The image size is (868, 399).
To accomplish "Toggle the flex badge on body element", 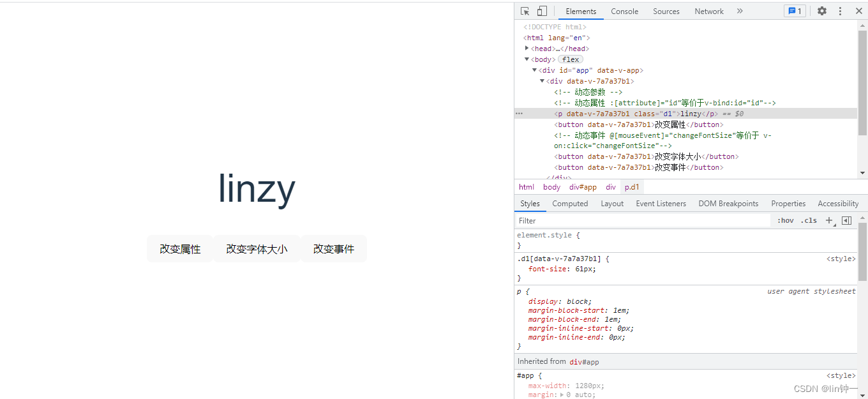I will (571, 59).
